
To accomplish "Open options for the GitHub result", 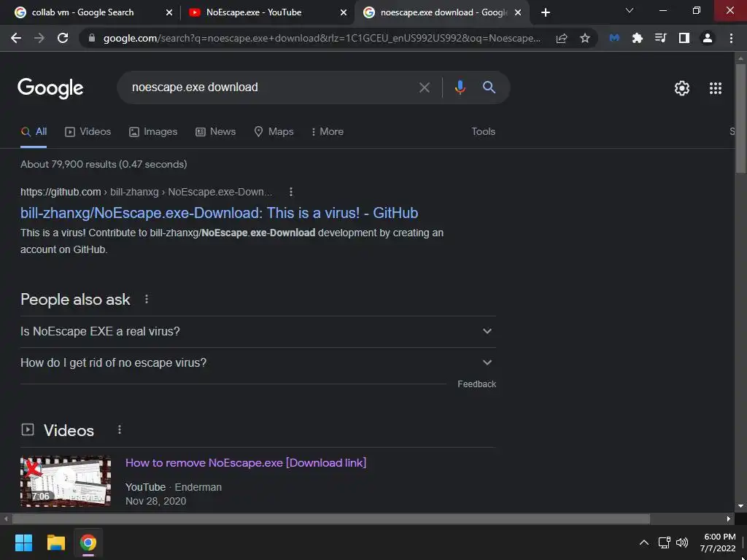I will 291,192.
